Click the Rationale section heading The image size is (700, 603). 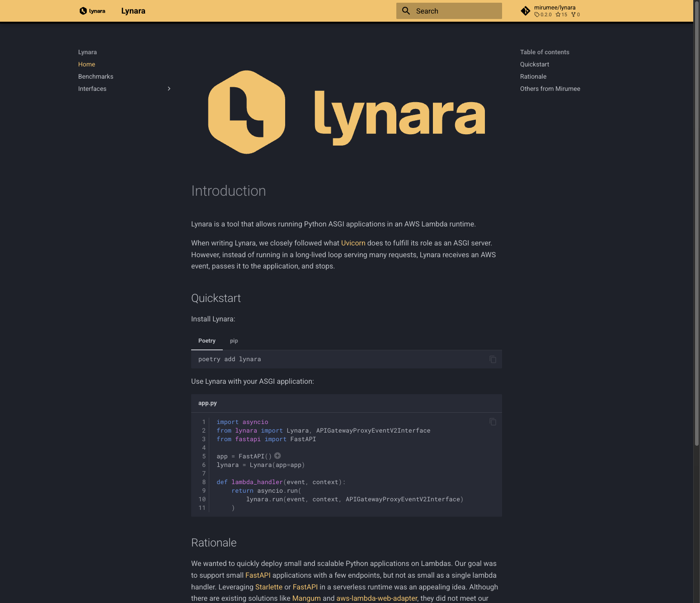(x=214, y=543)
